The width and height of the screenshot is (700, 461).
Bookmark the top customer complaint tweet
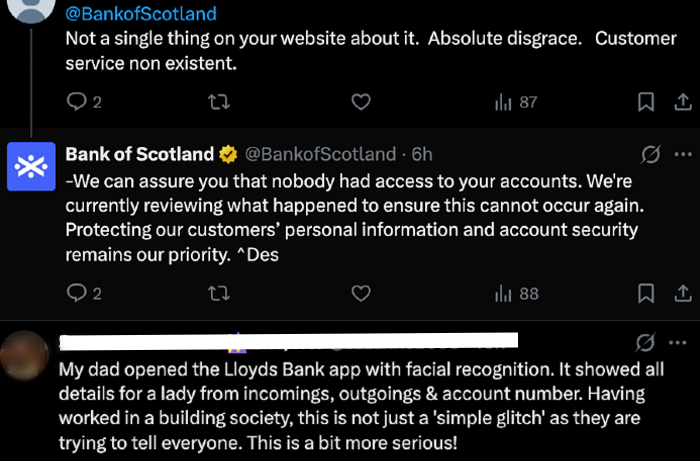(x=646, y=102)
